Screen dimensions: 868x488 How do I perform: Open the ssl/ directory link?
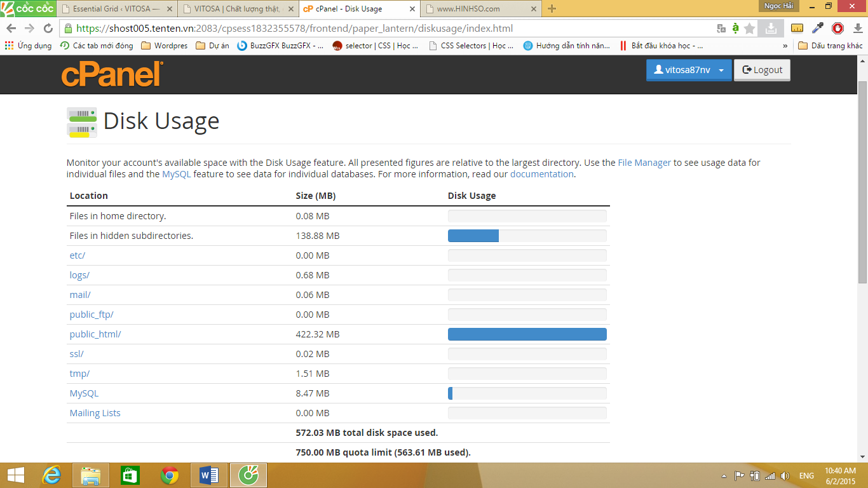point(77,354)
